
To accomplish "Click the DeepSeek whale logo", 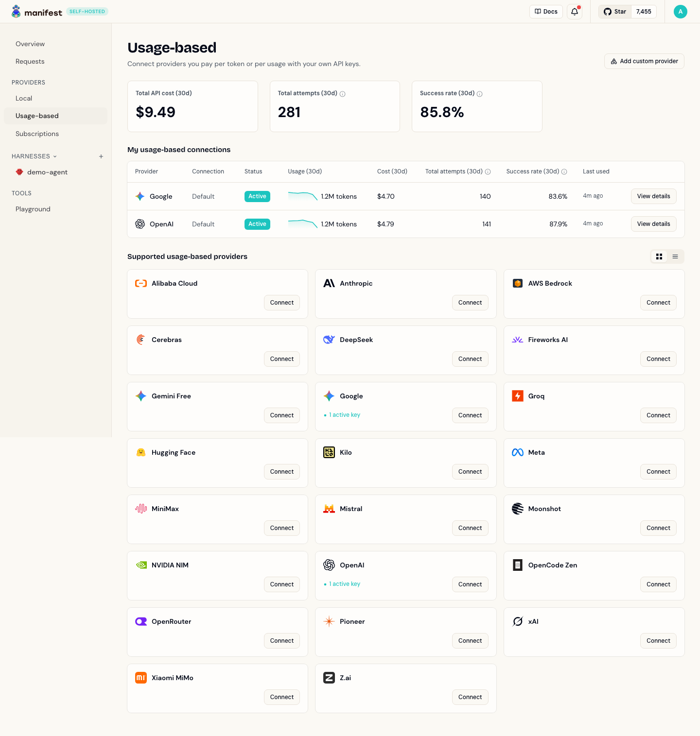I will tap(329, 340).
